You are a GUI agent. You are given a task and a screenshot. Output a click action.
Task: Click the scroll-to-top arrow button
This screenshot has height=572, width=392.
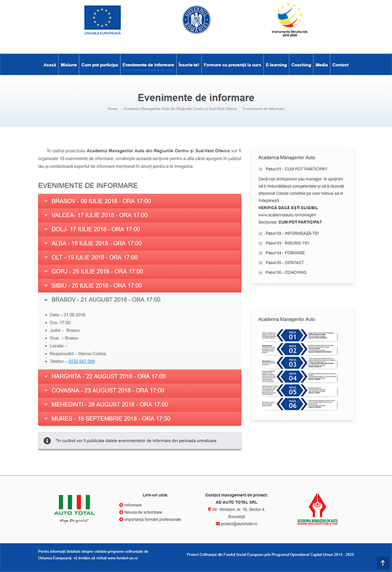[x=383, y=562]
